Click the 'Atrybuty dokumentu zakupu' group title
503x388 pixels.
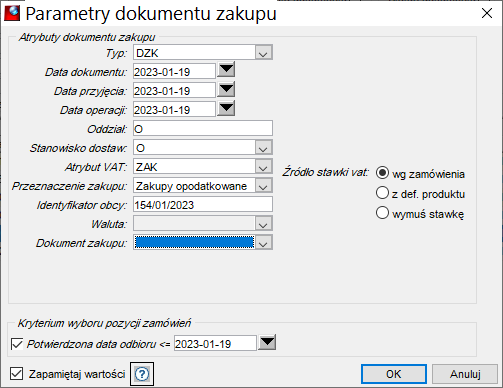click(87, 37)
